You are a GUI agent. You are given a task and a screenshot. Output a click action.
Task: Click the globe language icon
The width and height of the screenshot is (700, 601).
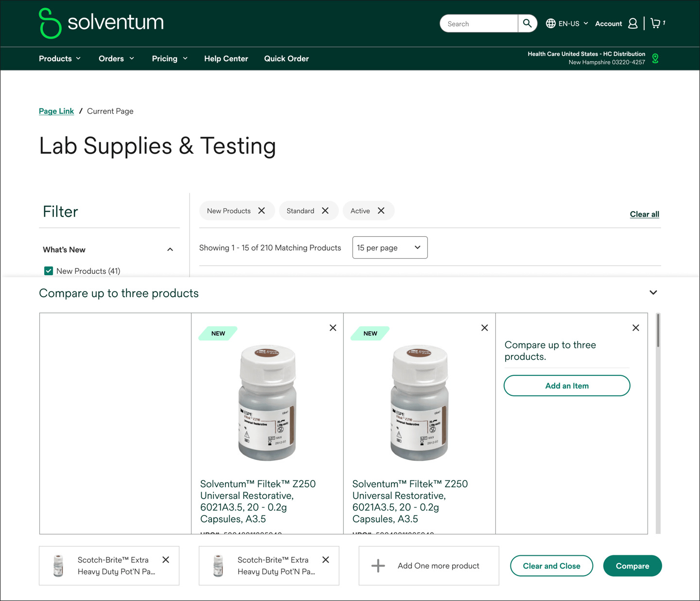click(x=551, y=23)
